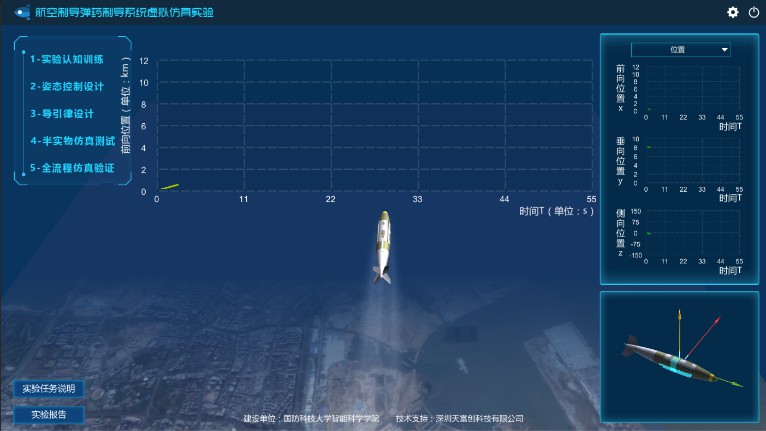Image resolution: width=766 pixels, height=431 pixels.
Task: Click the 前向位置 x mini chart
Action: [x=693, y=89]
